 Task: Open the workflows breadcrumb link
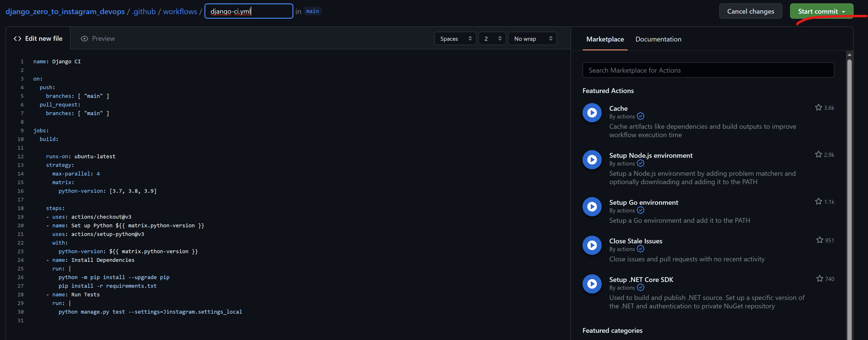point(180,12)
